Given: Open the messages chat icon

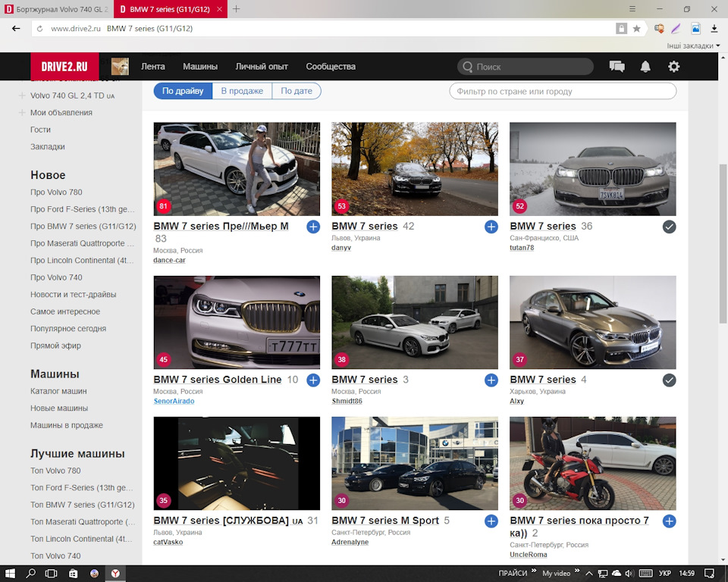Looking at the screenshot, I should tap(617, 67).
